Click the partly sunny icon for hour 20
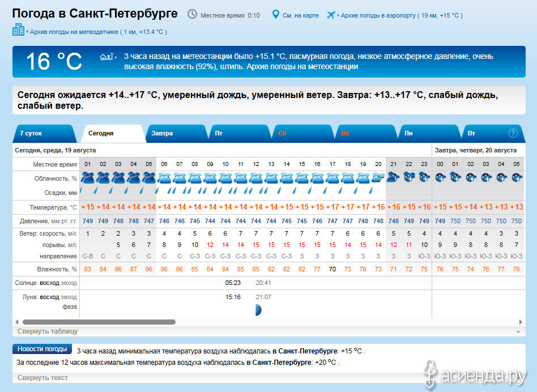Image resolution: width=537 pixels, height=392 pixels. [378, 178]
